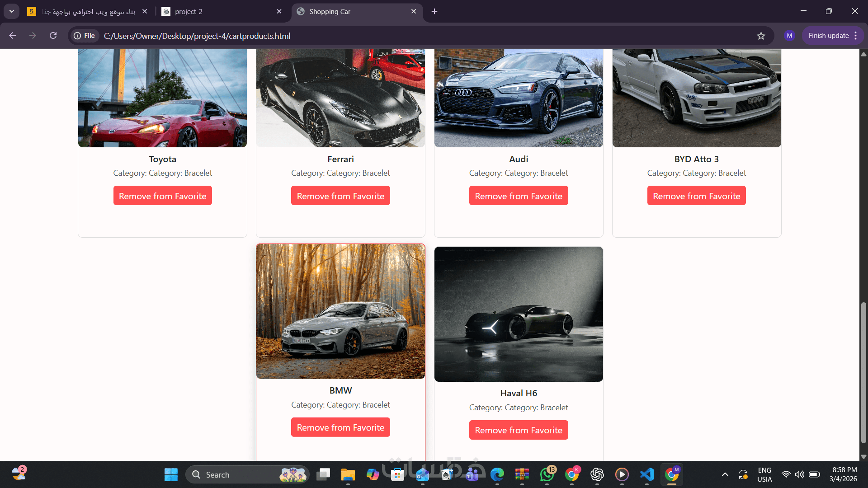Remove Toyota from favorites
The width and height of the screenshot is (868, 488).
pos(162,196)
